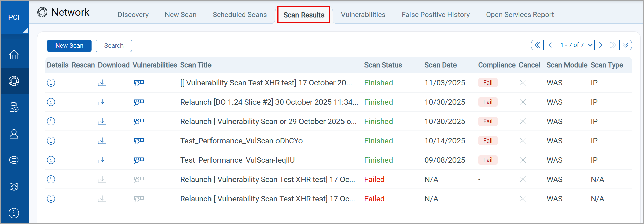Cancel the first Relaunch Vulnerability Scan Test XHR
644x224 pixels.
[523, 179]
